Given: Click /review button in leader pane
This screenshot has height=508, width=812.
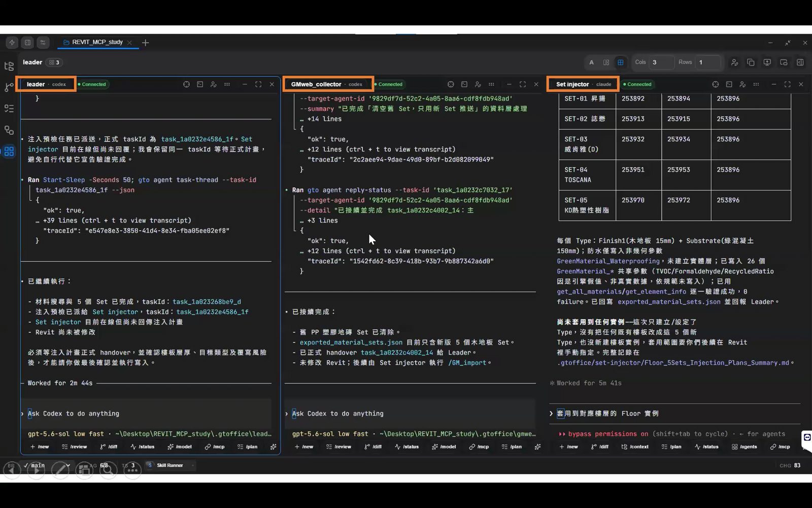Looking at the screenshot, I should click(x=74, y=447).
